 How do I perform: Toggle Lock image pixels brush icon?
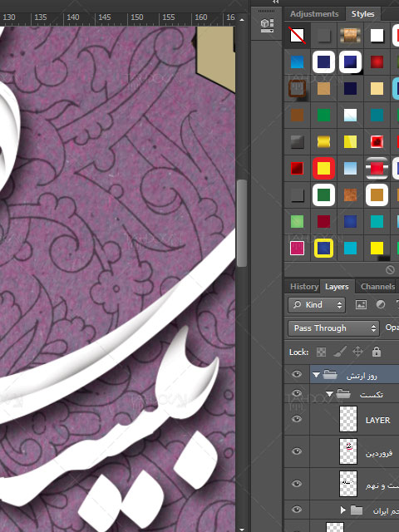tap(340, 352)
